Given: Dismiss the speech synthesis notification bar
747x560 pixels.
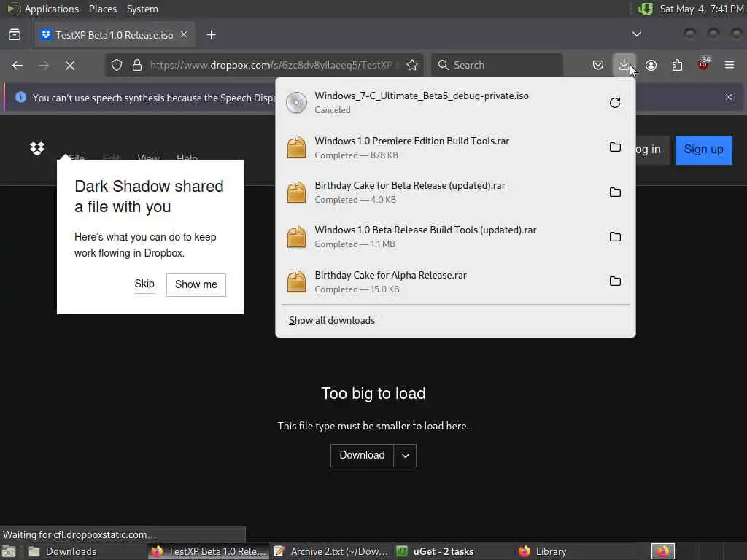Looking at the screenshot, I should (x=729, y=97).
